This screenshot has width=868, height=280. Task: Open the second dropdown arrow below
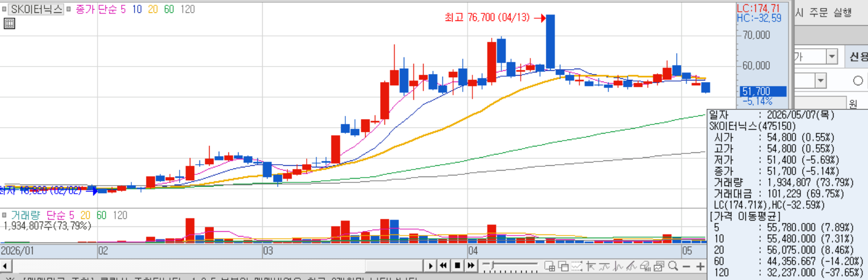tap(820, 81)
